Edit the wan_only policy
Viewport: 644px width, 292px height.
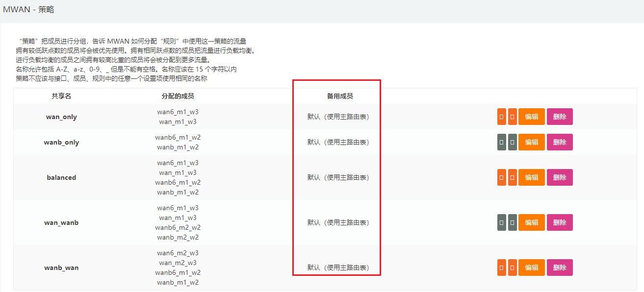click(x=531, y=117)
